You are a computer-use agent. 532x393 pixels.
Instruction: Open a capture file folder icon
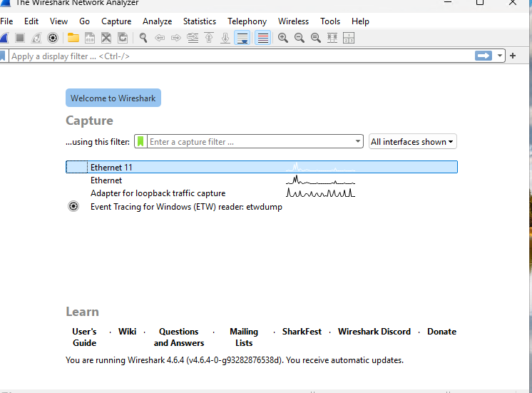pyautogui.click(x=73, y=38)
